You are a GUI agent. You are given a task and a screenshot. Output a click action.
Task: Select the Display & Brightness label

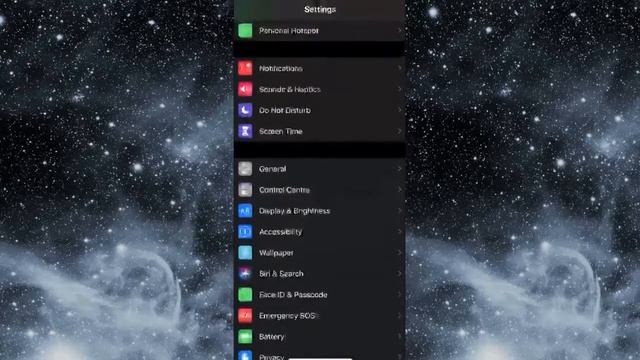[294, 211]
